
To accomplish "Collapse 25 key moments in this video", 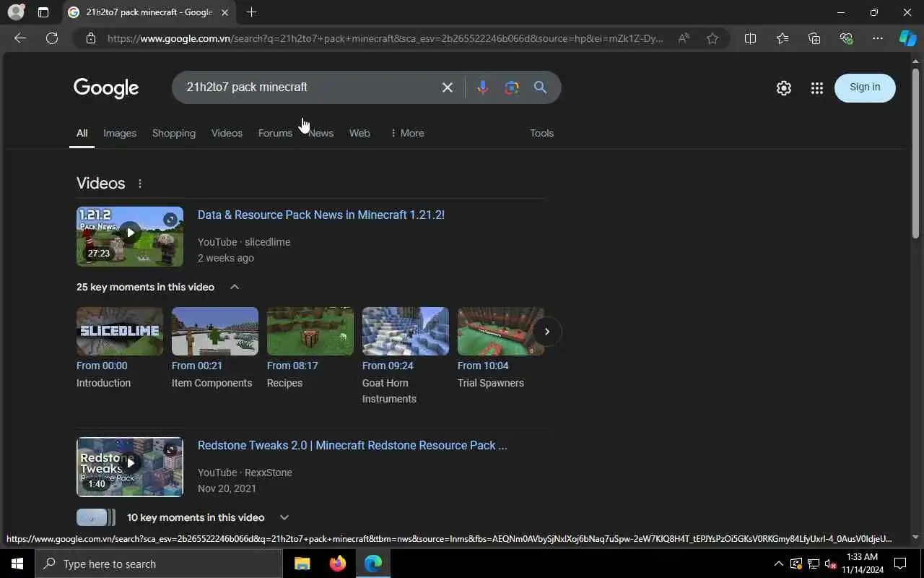I will click(x=235, y=287).
